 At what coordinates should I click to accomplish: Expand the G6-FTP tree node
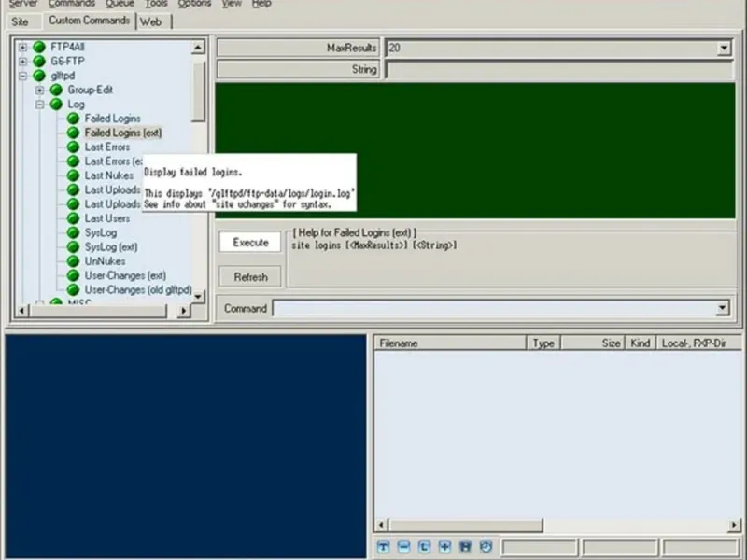(x=22, y=62)
